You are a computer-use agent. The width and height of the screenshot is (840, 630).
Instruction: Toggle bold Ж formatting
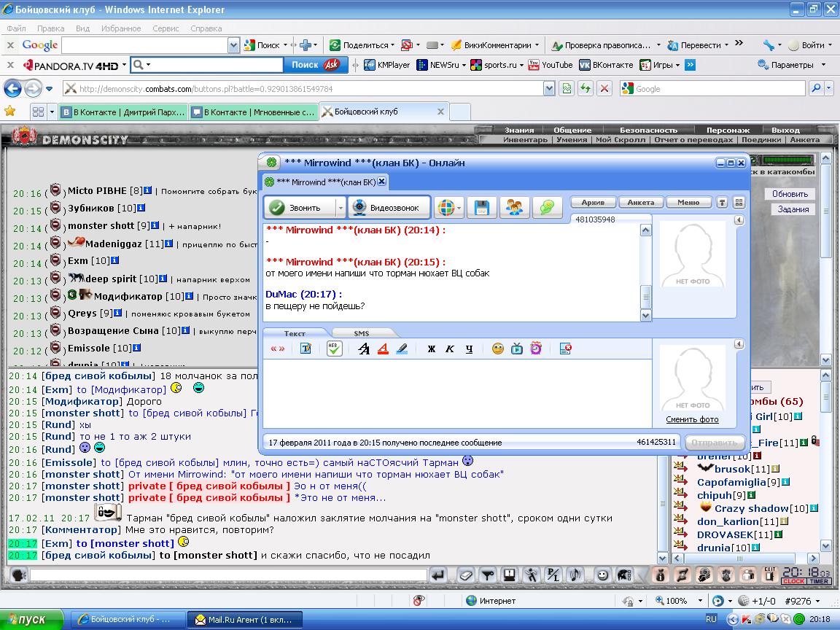(431, 349)
